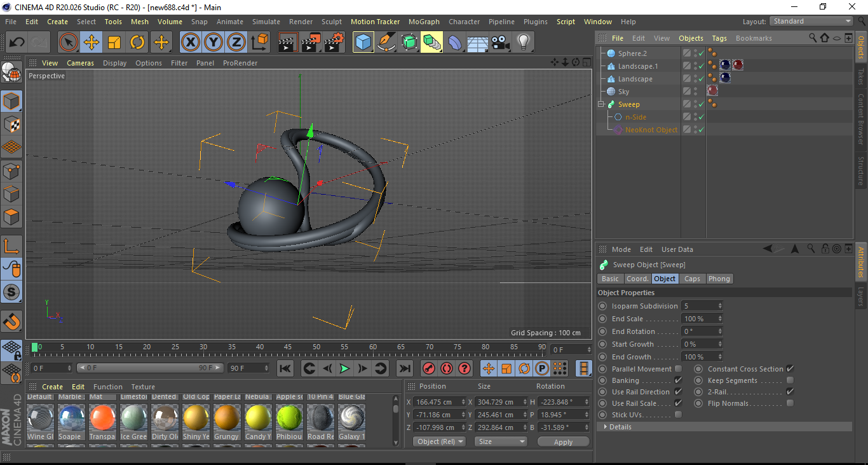Adjust End Rotation stepper arrows
This screenshot has width=868, height=465.
coord(720,331)
